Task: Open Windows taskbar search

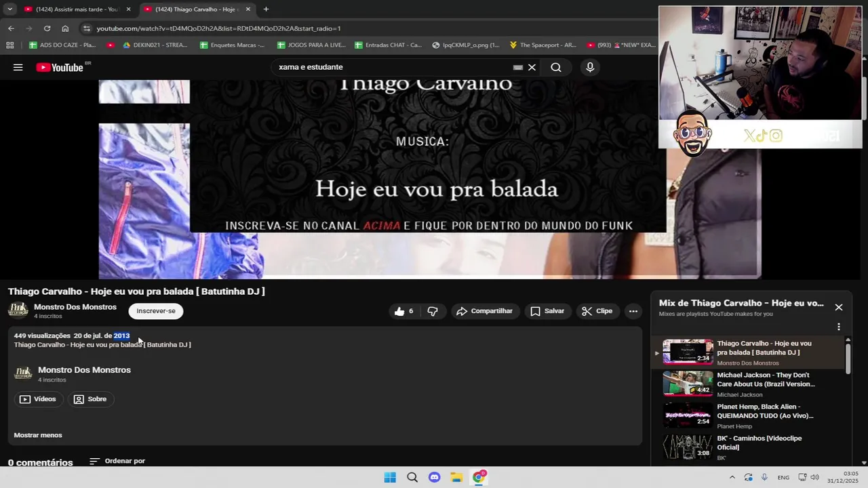Action: click(412, 477)
